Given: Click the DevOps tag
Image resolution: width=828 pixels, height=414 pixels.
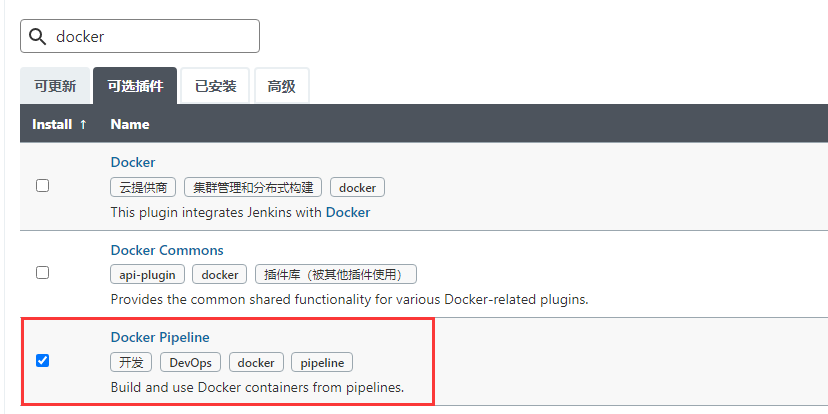Looking at the screenshot, I should (191, 362).
